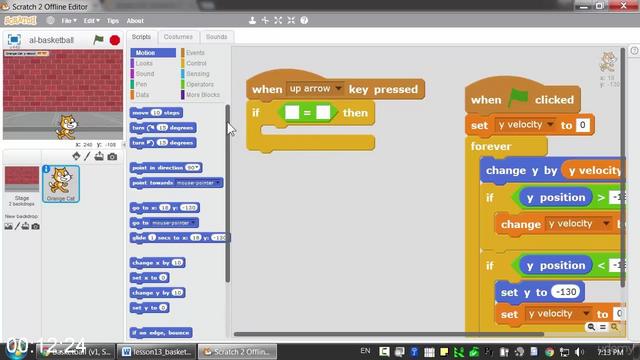
Task: Select the Grow sprite tool
Action: [x=278, y=20]
